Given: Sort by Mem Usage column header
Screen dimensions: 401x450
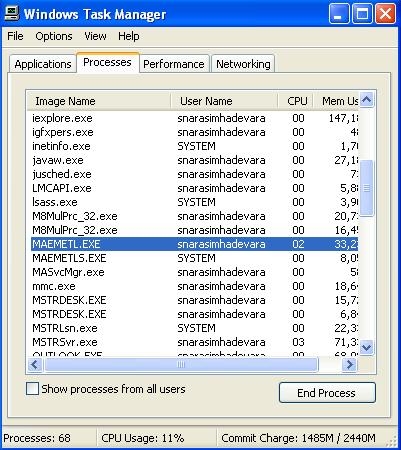Looking at the screenshot, I should [x=336, y=101].
